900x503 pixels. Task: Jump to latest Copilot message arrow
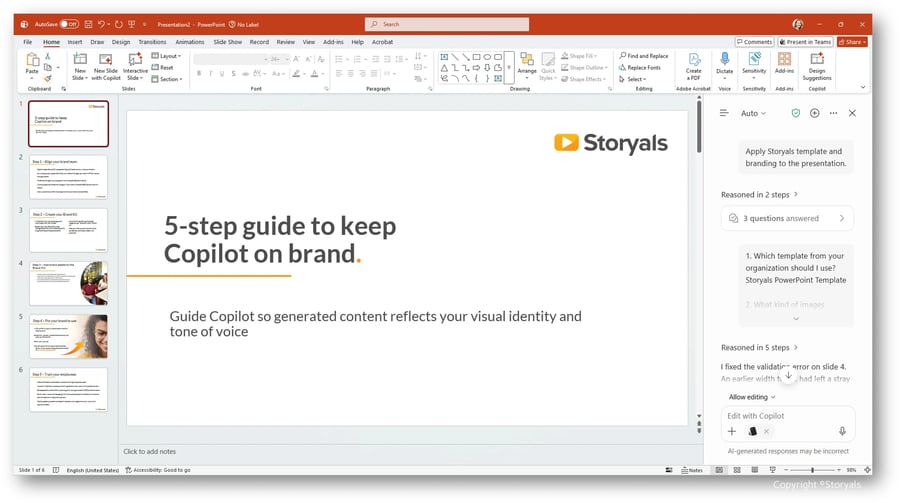point(788,375)
